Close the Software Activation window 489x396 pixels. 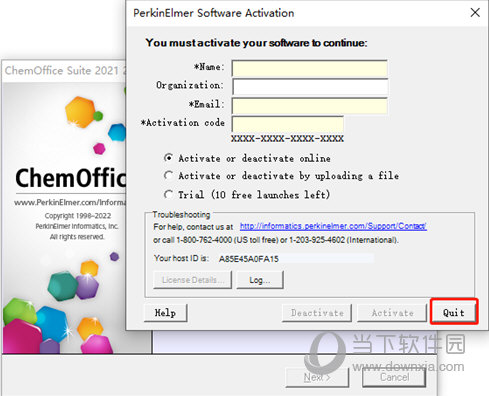(475, 13)
